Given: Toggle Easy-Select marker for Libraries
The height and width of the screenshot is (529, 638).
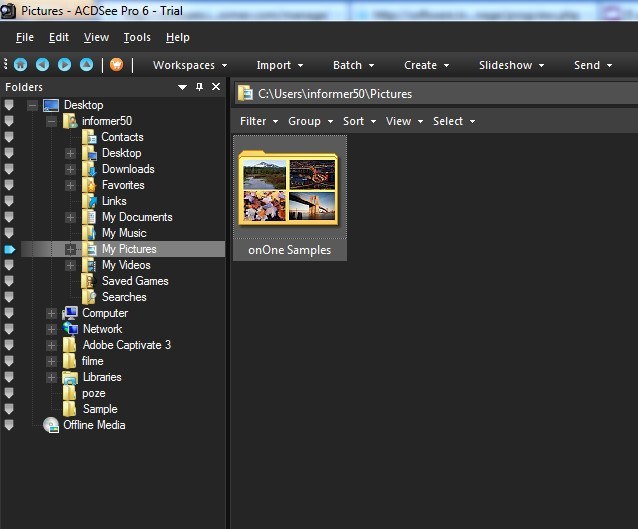Looking at the screenshot, I should (x=9, y=377).
